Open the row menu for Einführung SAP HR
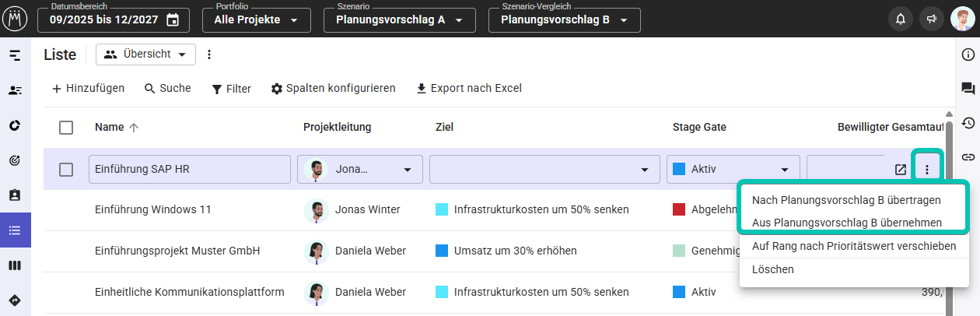980x316 pixels. coord(927,170)
